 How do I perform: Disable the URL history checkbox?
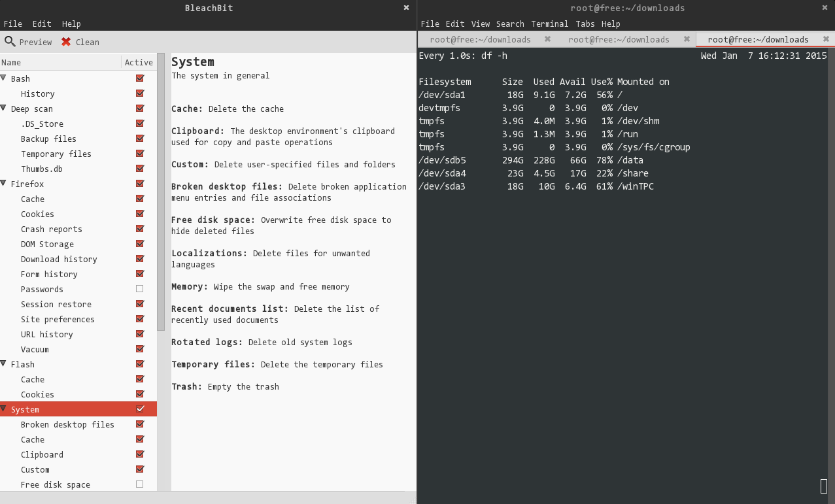click(139, 334)
